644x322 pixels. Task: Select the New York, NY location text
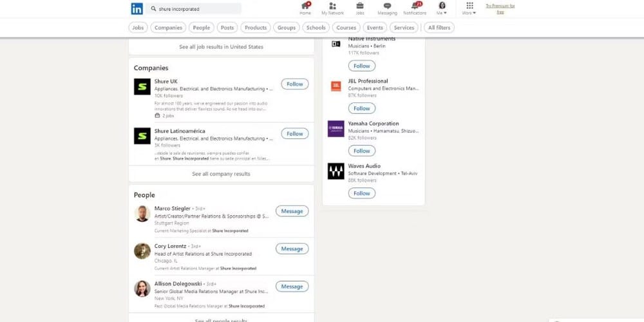[x=169, y=299]
